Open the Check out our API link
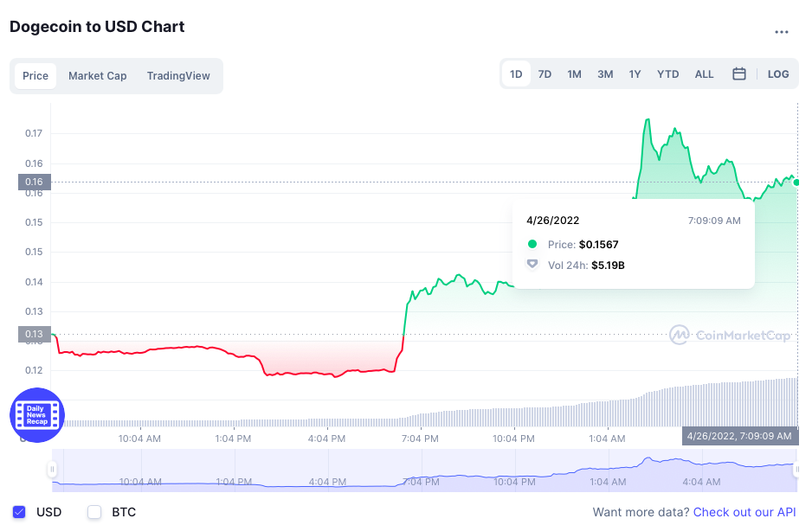 click(x=744, y=512)
